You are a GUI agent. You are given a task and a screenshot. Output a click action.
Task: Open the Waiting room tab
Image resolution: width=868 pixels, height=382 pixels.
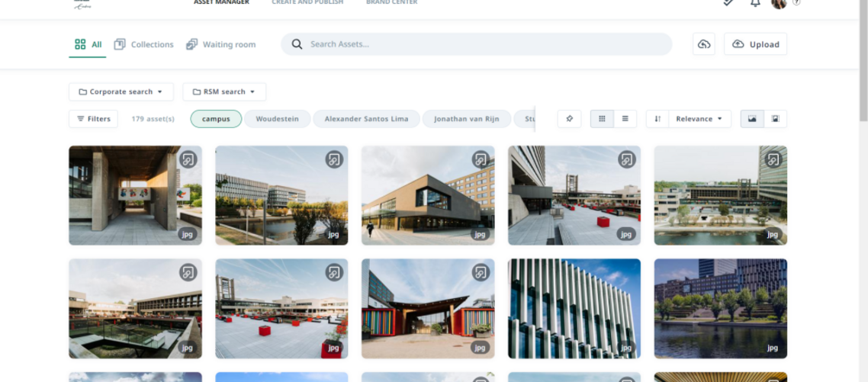tap(221, 44)
